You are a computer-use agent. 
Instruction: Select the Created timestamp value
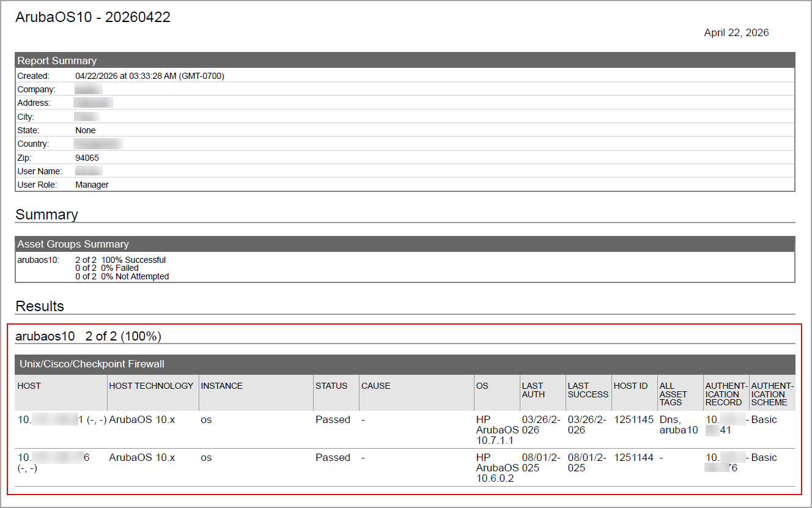[x=150, y=76]
